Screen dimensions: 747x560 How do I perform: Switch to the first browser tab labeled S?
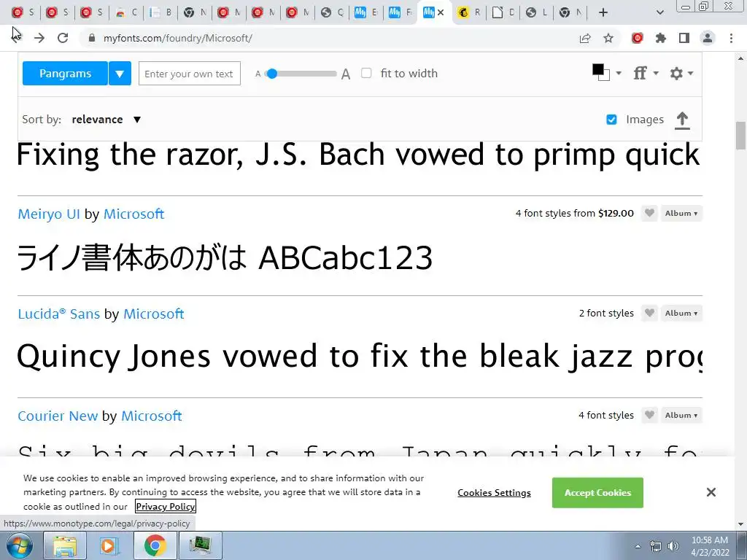pos(23,12)
